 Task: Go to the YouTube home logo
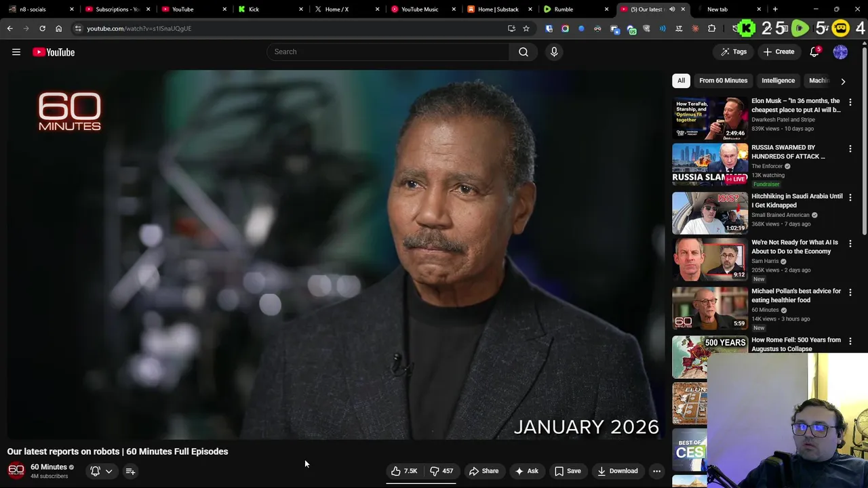pyautogui.click(x=54, y=52)
